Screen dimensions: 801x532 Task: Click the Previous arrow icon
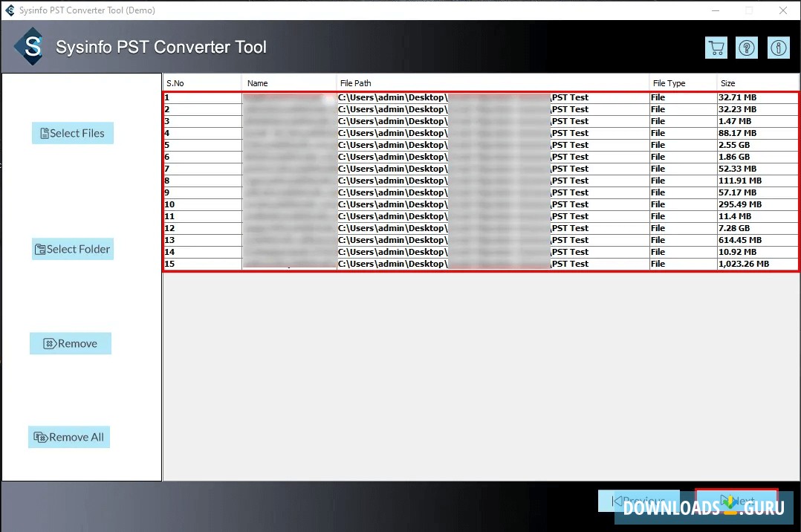[618, 501]
